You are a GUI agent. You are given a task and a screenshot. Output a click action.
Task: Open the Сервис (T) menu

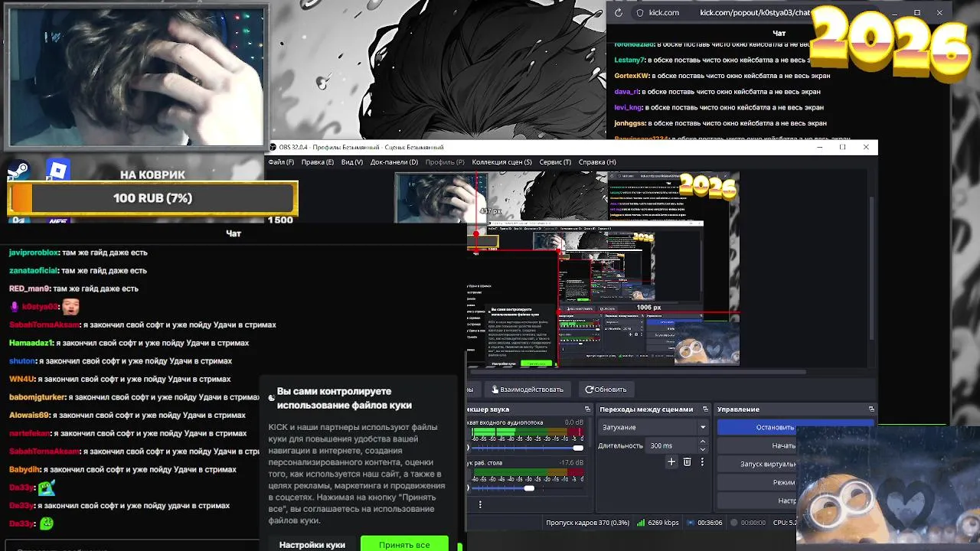(555, 162)
